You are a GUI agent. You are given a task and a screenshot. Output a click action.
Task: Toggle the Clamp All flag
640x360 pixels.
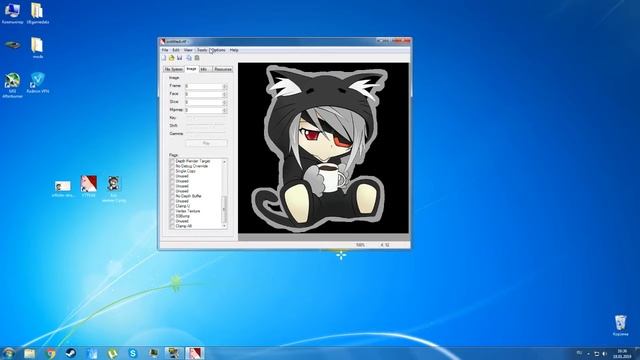[x=172, y=226]
